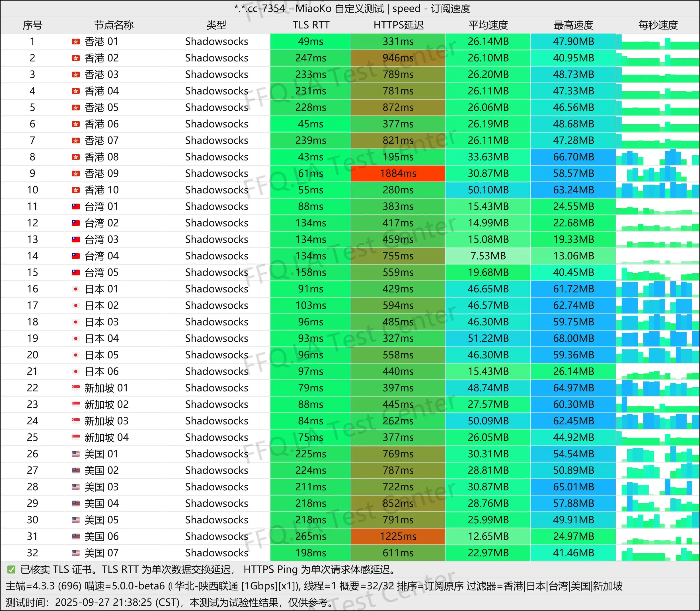Click the Hong Kong flag beside 香港 01

[75, 42]
